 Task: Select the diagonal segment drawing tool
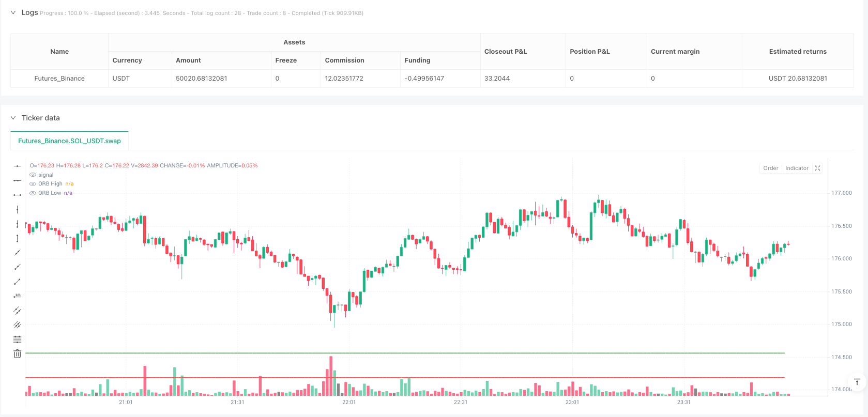click(17, 282)
